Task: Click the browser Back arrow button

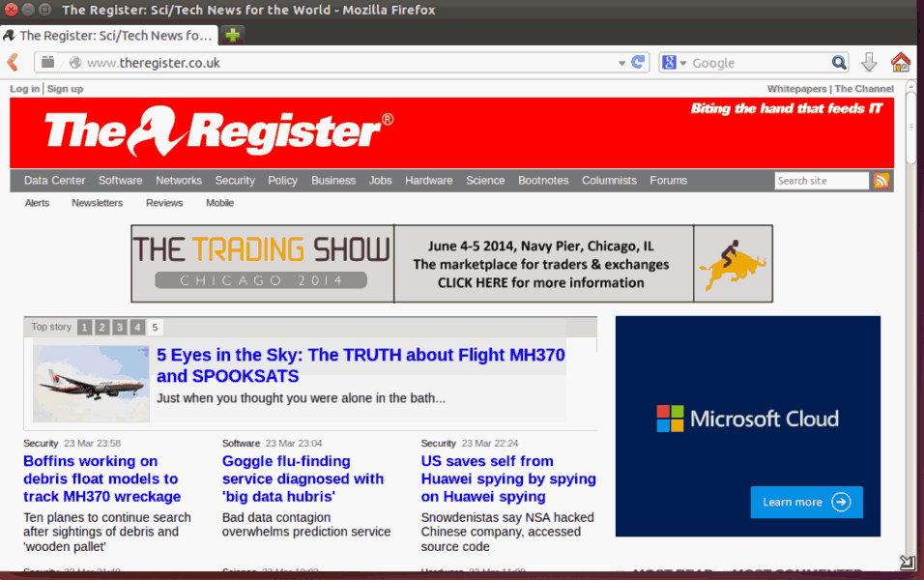Action: pos(13,62)
